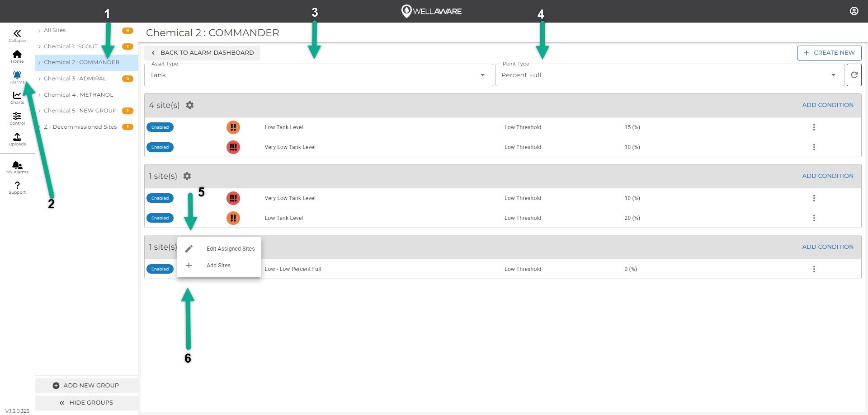Click the version number V.1.3.0.323
The height and width of the screenshot is (415, 868).
coord(17,411)
